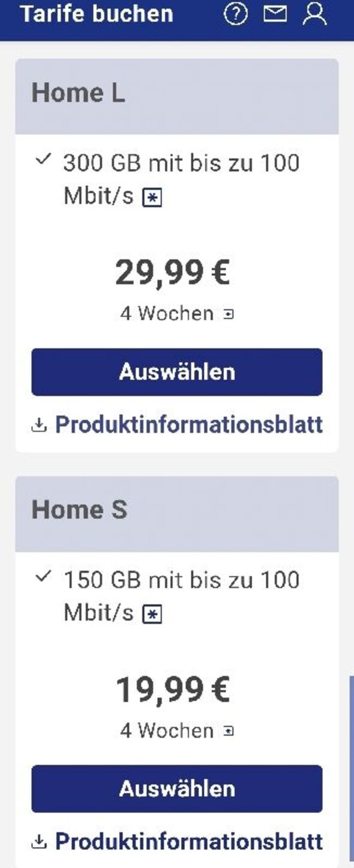Click the checkmark beside 150 GB feature

(x=42, y=577)
